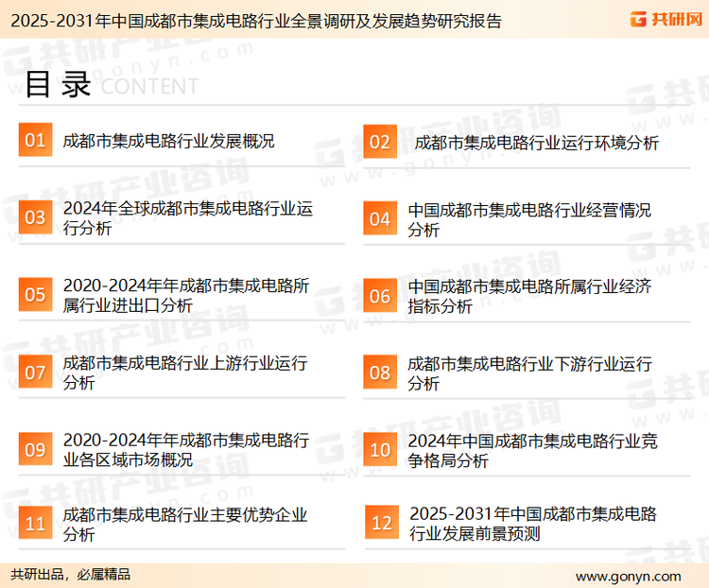Screen dimensions: 709x588
Task: Click the report title in header bar
Action: (256, 21)
